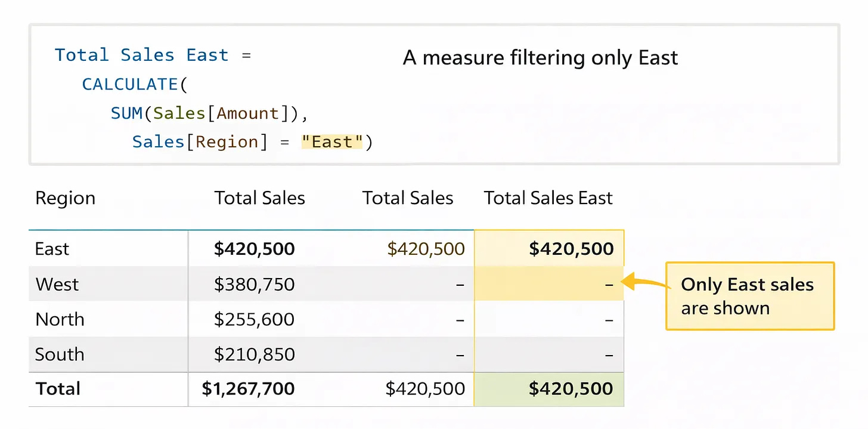Click the West row dash under Total Sales East
Viewport: 868px width, 429px height.
pos(609,285)
